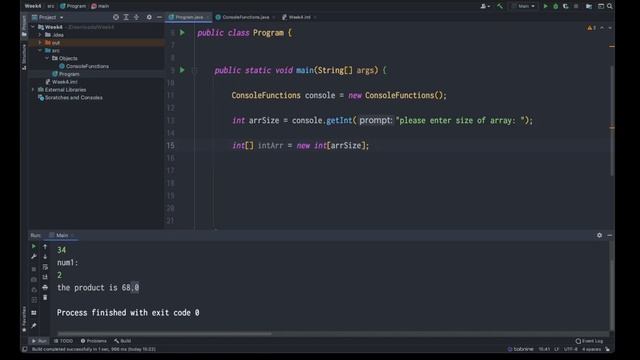This screenshot has width=640, height=360.
Task: Click main breadcrumb in navigation bar
Action: pyautogui.click(x=100, y=6)
